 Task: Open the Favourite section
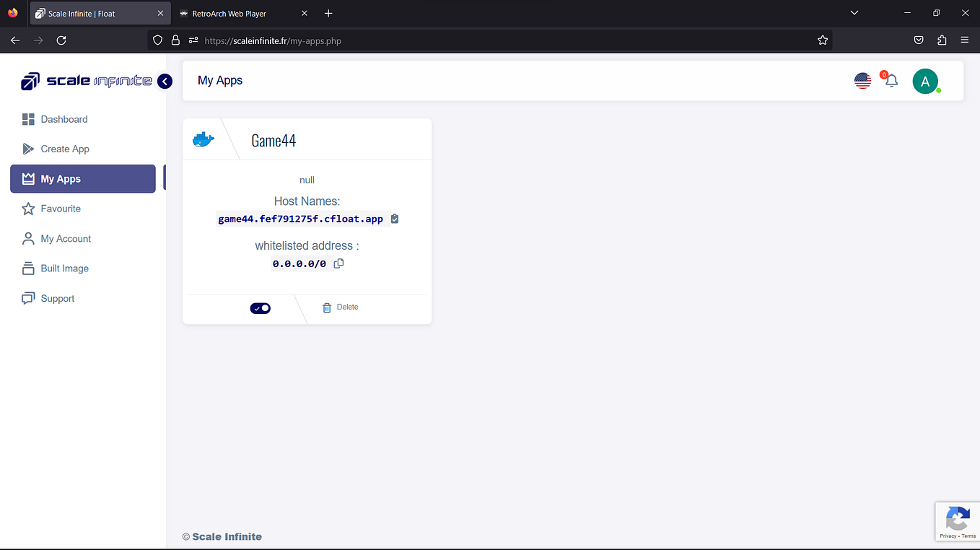61,209
